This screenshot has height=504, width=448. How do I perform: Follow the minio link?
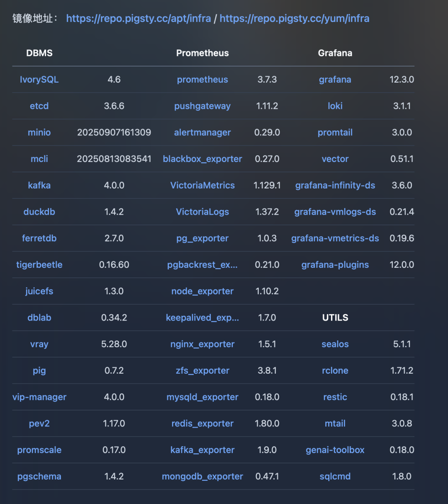point(39,132)
